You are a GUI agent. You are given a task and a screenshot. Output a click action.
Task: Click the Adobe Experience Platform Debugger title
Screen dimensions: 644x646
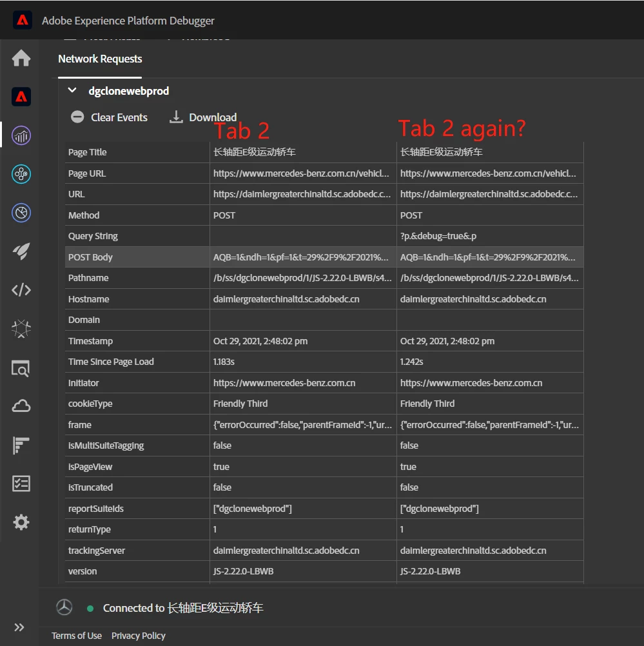(x=128, y=21)
